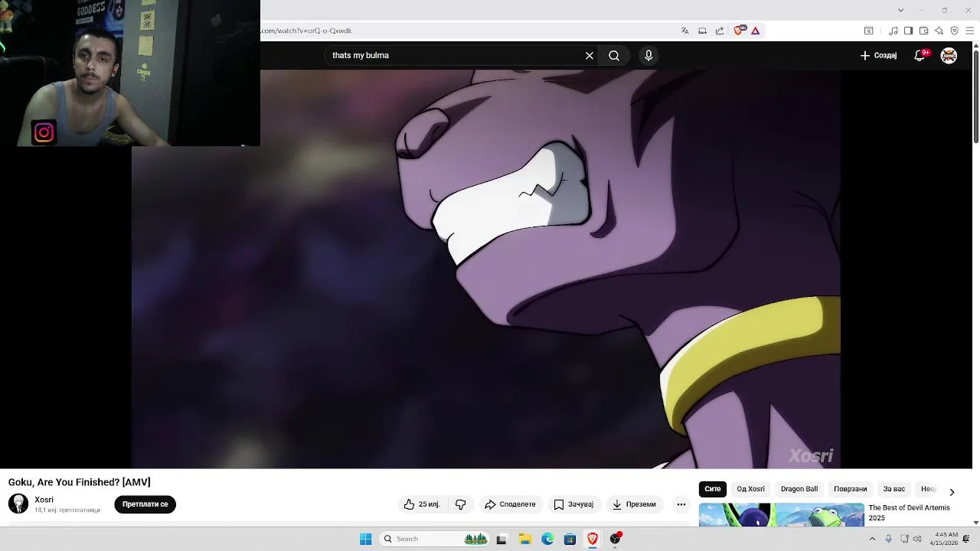Click the Преземи download button

634,504
